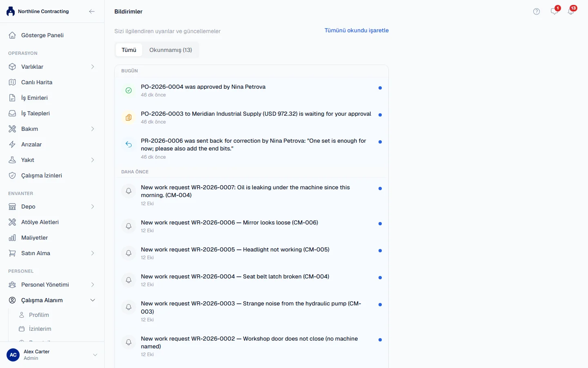Open Personel Yönetimi in the sidebar
The width and height of the screenshot is (588, 368).
point(52,285)
